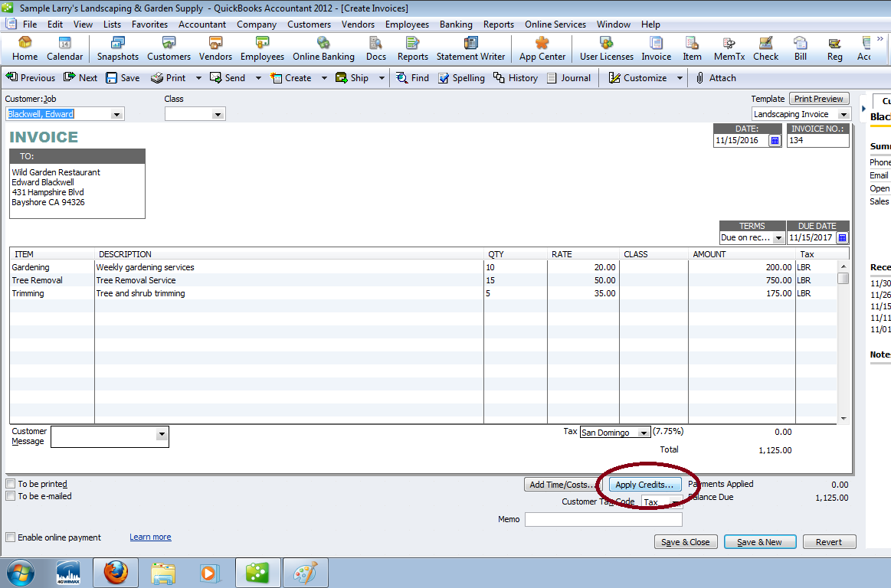Expand the Ship options arrow

pos(382,78)
